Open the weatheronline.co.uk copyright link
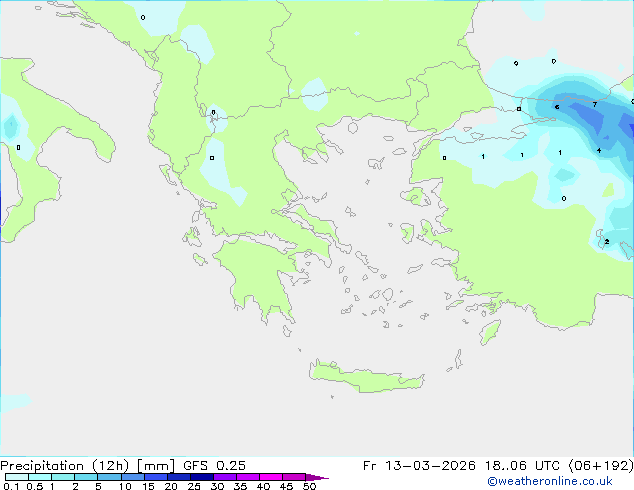The height and width of the screenshot is (490, 634). click(x=550, y=481)
